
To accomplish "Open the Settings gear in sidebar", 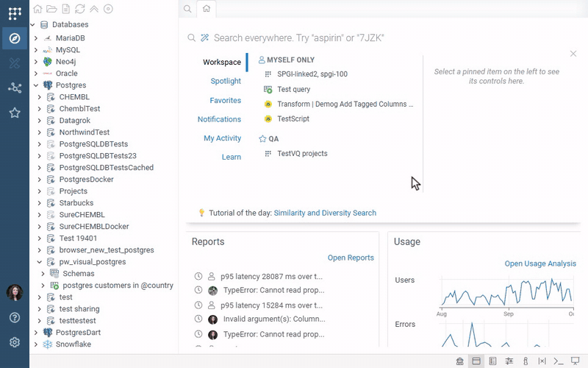I will (x=15, y=342).
